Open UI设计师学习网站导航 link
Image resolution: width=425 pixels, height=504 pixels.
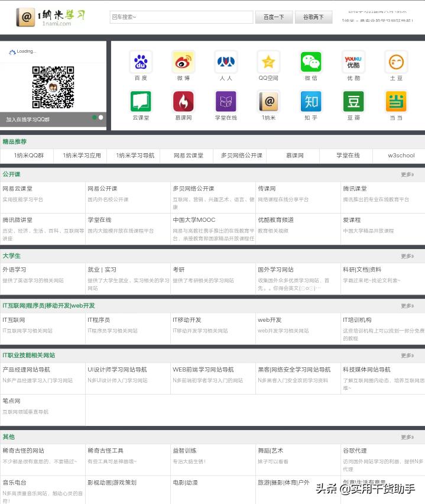(x=117, y=370)
